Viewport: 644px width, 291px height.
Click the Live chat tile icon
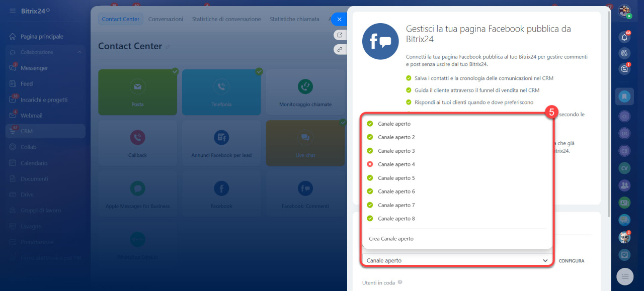(305, 137)
